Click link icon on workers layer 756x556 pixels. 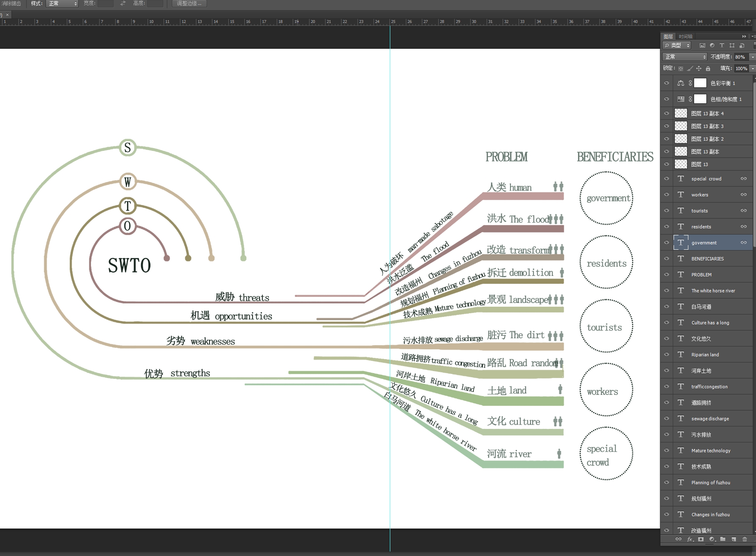click(743, 194)
